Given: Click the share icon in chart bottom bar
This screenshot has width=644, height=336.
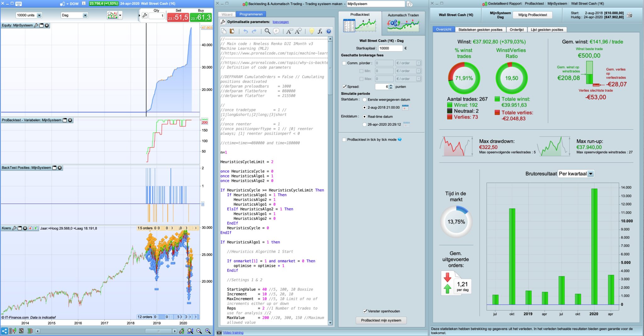Looking at the screenshot, I should click(4, 331).
